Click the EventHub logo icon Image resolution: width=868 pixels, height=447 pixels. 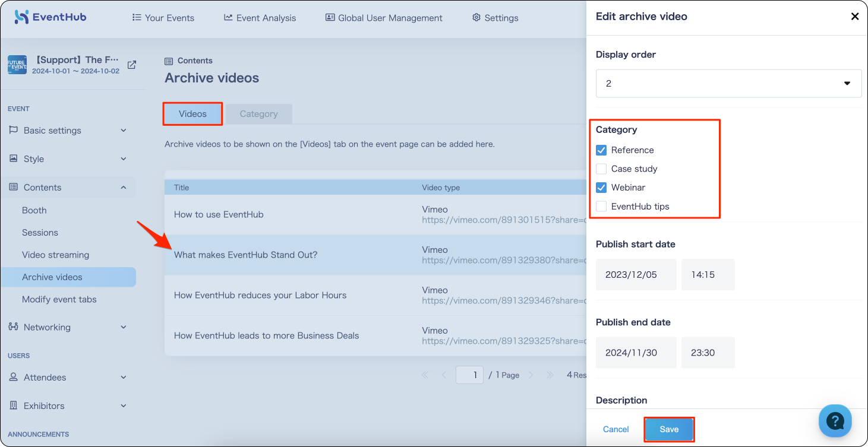pos(21,17)
